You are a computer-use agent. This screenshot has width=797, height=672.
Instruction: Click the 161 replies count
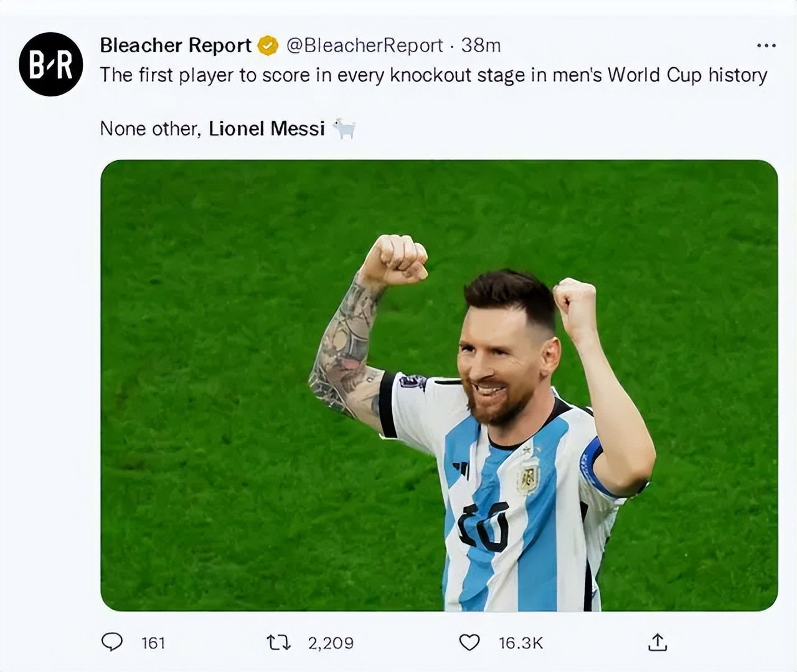coord(153,643)
